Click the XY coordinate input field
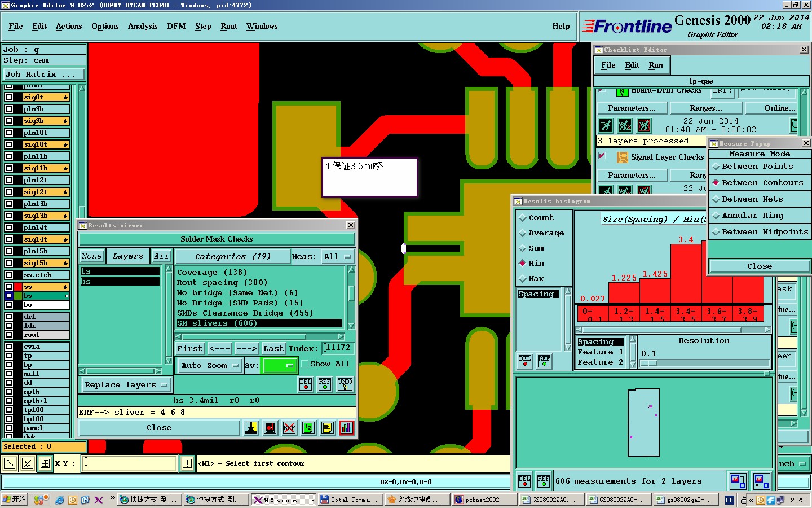The height and width of the screenshot is (508, 812). (130, 463)
